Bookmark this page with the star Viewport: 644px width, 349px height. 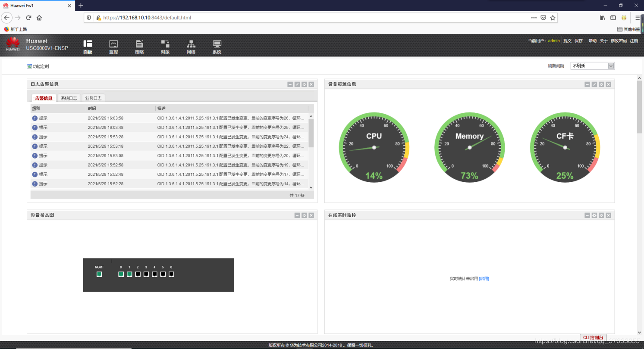(x=553, y=18)
